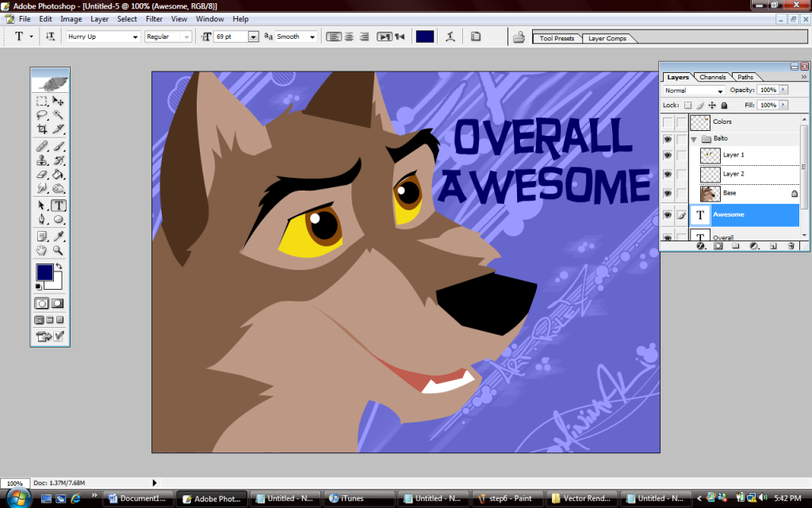This screenshot has height=508, width=812.
Task: Select the Pen tool
Action: pos(42,219)
